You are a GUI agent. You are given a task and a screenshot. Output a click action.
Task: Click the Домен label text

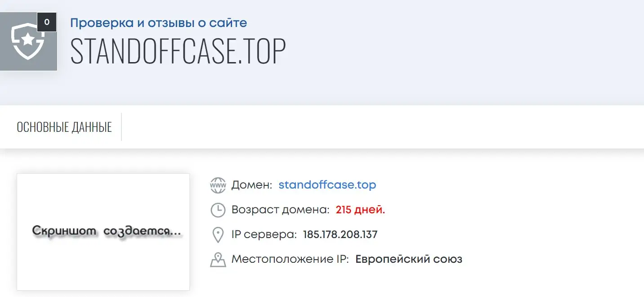pos(252,185)
